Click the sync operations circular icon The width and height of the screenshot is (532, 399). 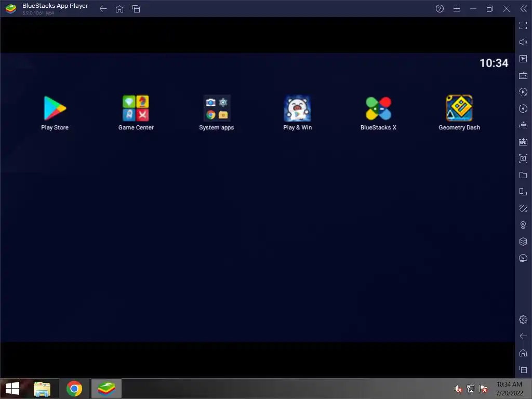point(523,109)
